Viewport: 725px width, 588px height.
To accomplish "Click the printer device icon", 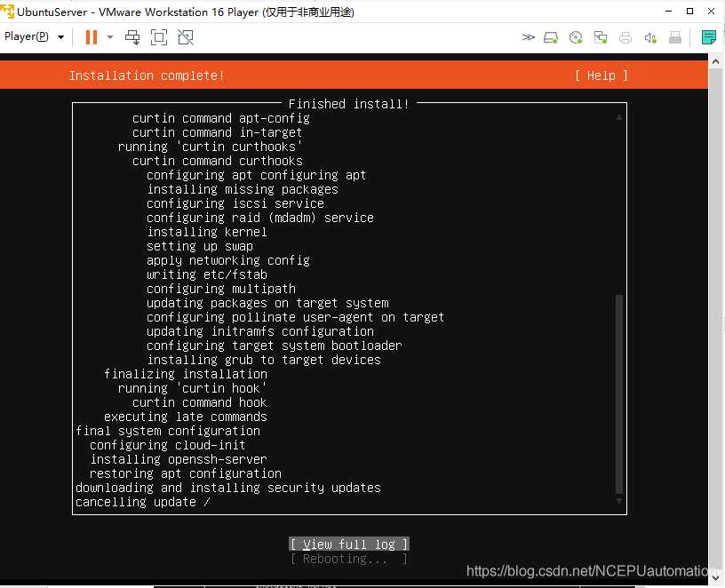I will coord(625,37).
